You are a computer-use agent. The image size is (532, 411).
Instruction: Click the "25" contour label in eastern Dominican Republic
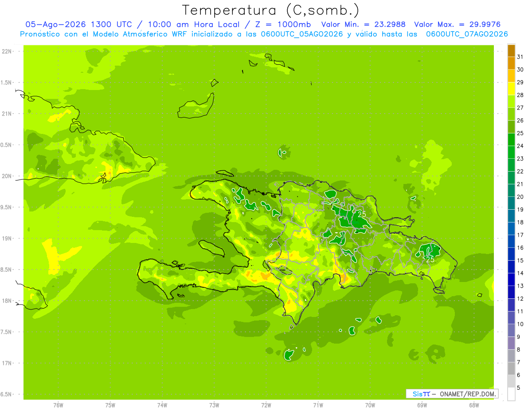coord(430,260)
